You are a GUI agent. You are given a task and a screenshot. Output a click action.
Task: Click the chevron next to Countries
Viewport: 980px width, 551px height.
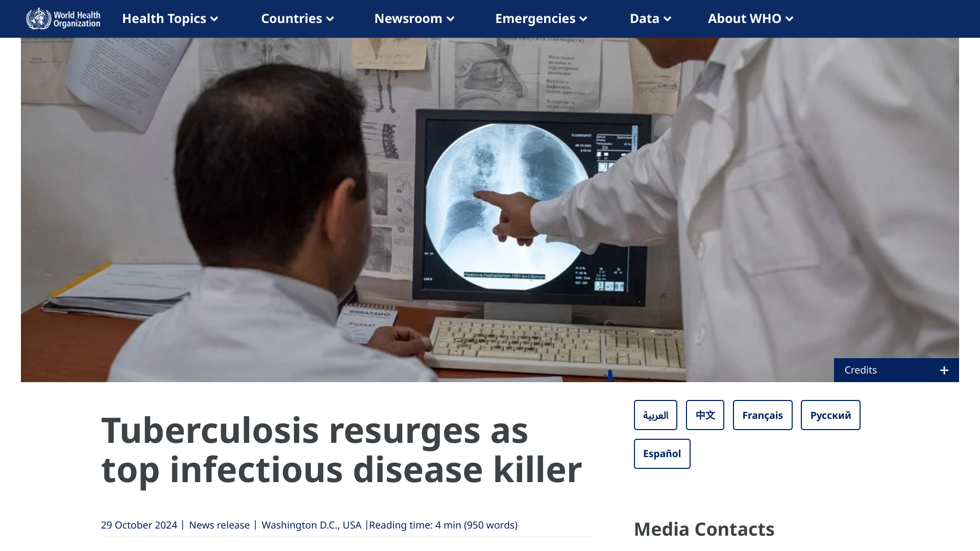tap(330, 19)
